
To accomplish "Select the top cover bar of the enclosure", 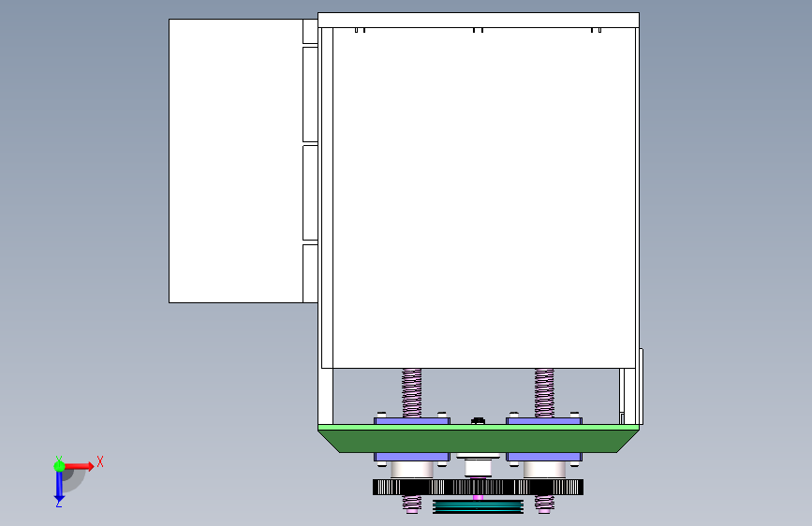I will [479, 21].
